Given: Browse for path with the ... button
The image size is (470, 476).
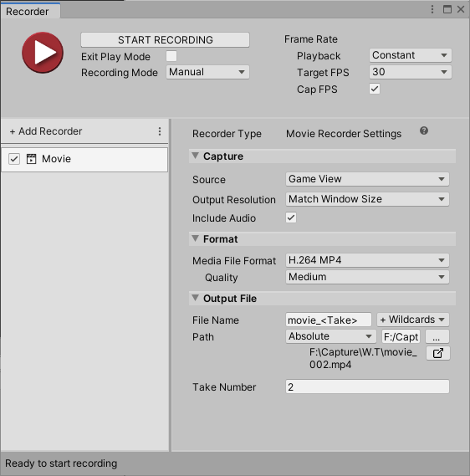Looking at the screenshot, I should pos(437,336).
